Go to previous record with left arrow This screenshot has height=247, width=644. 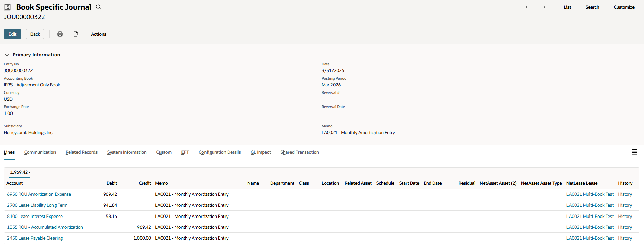tap(527, 7)
